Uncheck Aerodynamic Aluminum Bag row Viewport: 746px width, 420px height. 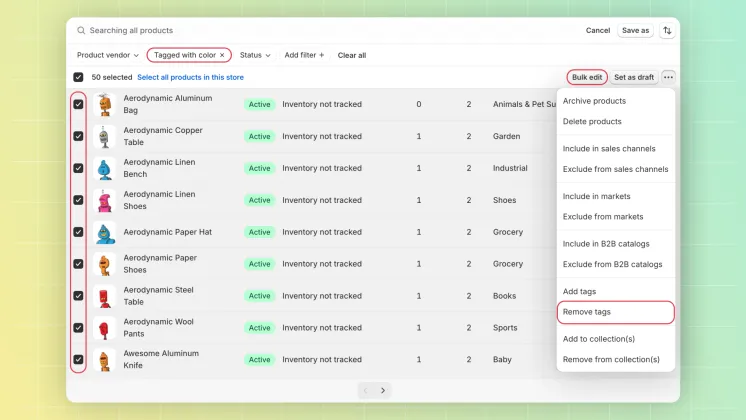click(79, 104)
